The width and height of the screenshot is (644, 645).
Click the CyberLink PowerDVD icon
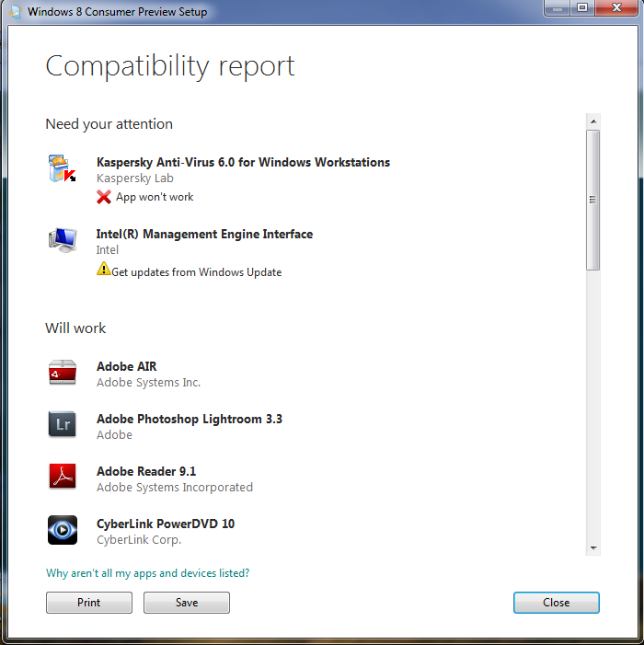click(62, 530)
